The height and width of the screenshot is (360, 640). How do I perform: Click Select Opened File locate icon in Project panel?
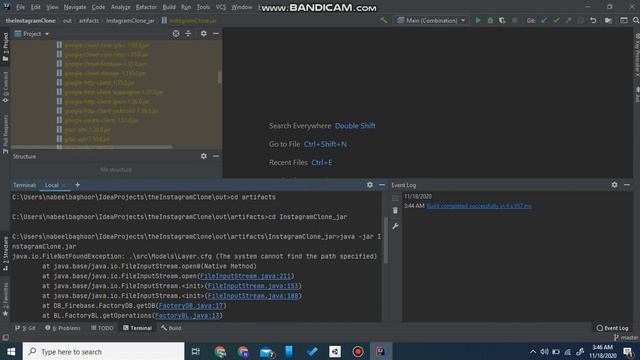point(176,34)
